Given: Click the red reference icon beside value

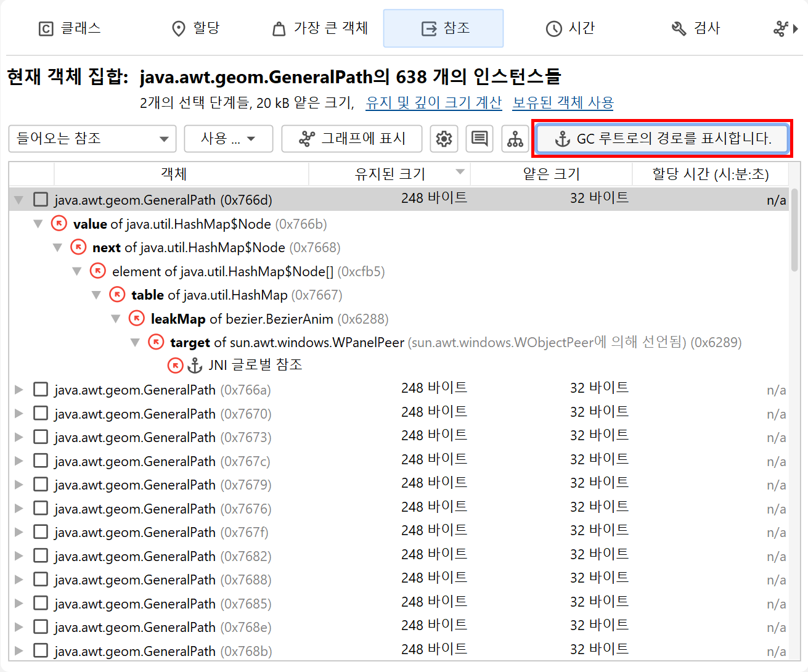Looking at the screenshot, I should pyautogui.click(x=59, y=224).
